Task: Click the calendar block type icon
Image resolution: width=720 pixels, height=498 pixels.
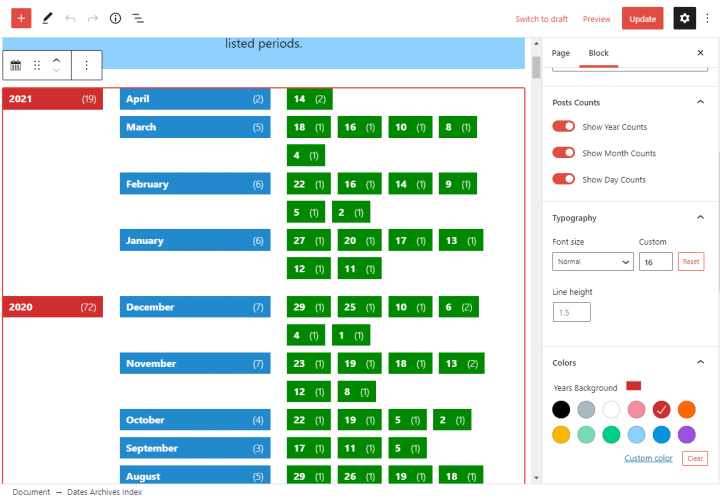Action: pos(16,65)
